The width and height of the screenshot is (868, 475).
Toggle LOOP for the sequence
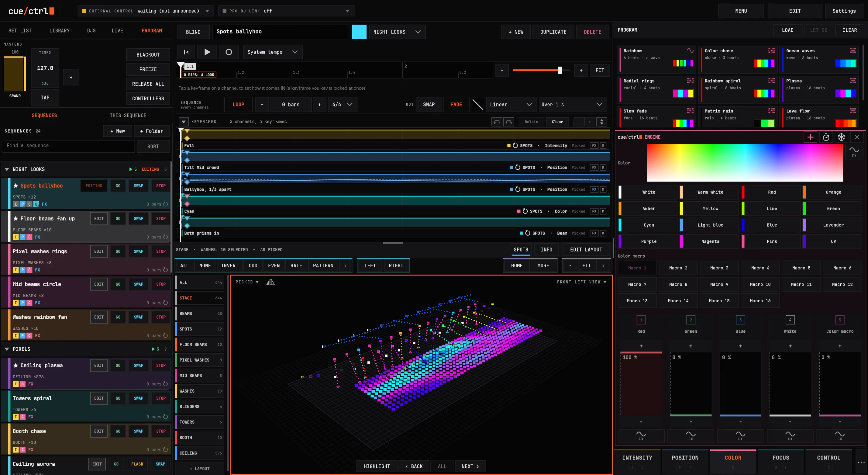(x=238, y=105)
